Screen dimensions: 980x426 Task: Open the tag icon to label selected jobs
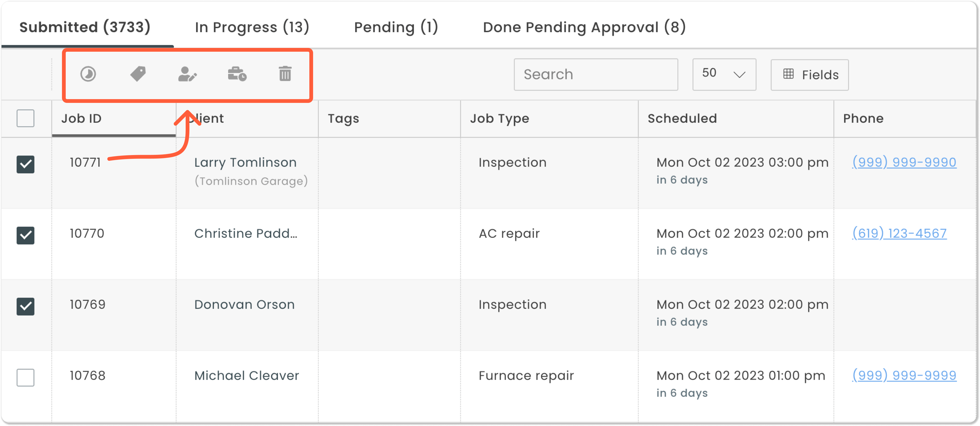pos(138,74)
